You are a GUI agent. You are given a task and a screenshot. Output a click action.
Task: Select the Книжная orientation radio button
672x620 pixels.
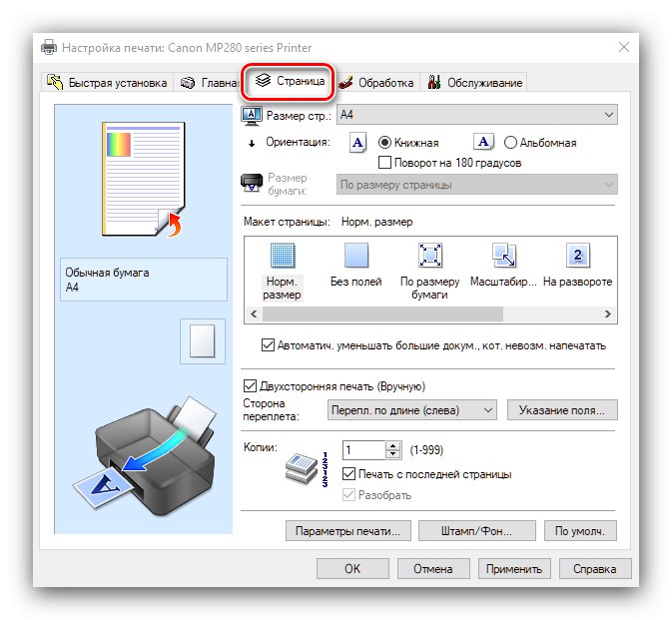pyautogui.click(x=384, y=142)
